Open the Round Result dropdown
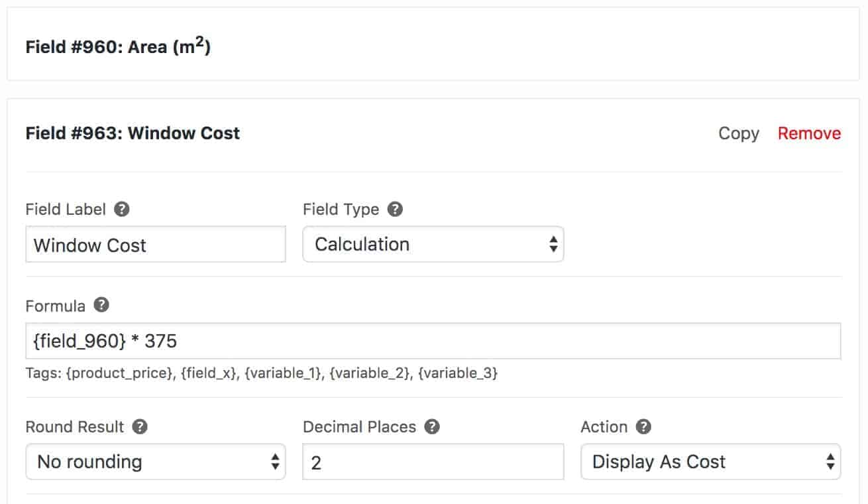Image resolution: width=868 pixels, height=504 pixels. pos(155,462)
